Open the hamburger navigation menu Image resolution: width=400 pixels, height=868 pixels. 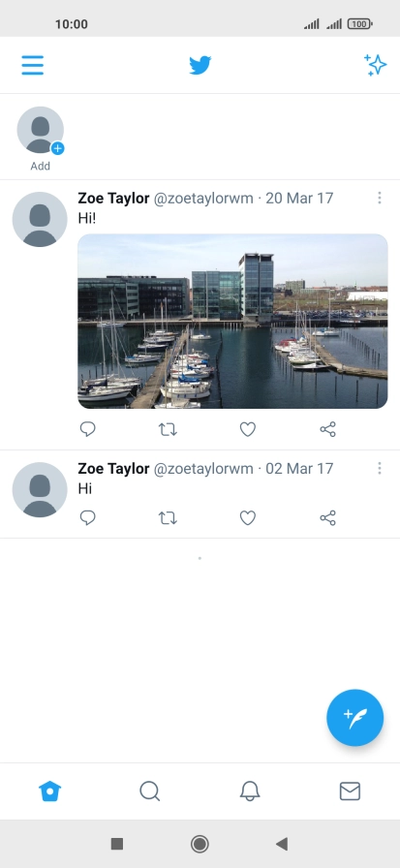click(33, 65)
